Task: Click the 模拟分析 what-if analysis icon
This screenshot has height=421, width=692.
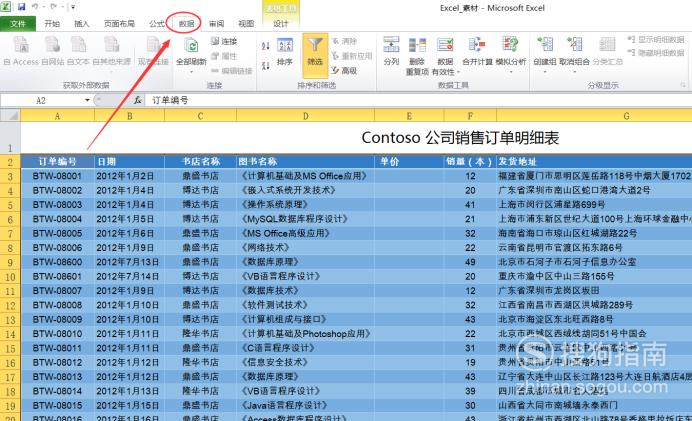Action: coord(511,45)
